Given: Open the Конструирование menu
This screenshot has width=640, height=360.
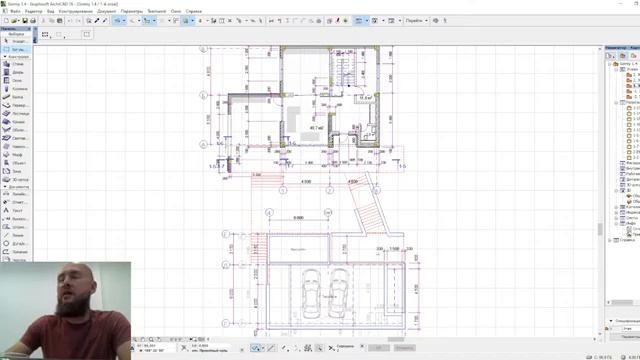Looking at the screenshot, I should [76, 11].
